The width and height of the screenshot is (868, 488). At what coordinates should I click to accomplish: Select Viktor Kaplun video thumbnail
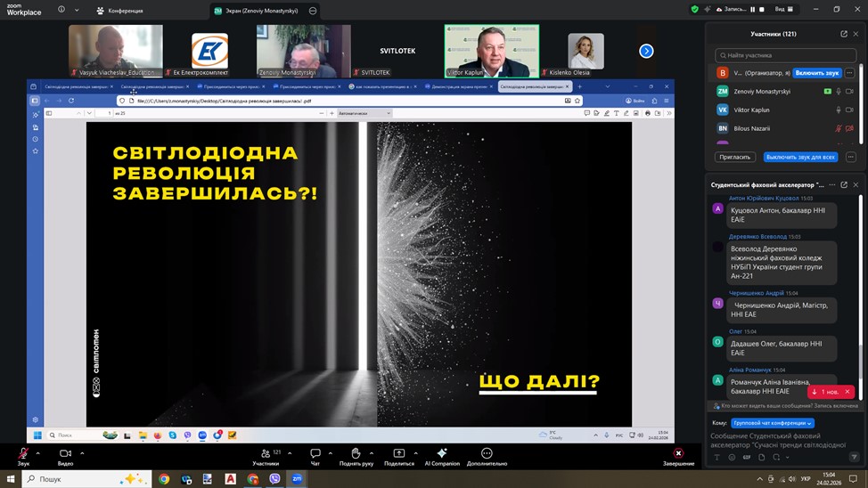pos(492,51)
